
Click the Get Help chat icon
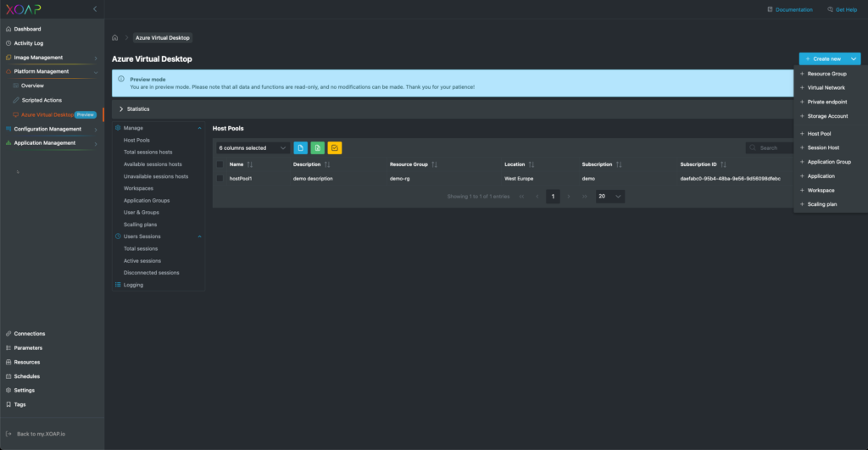pos(830,9)
